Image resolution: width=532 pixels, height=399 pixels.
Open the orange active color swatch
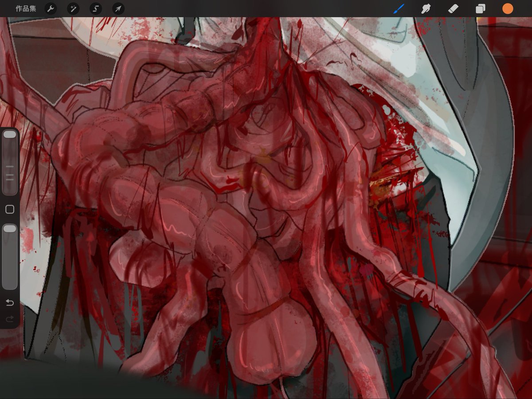click(508, 8)
